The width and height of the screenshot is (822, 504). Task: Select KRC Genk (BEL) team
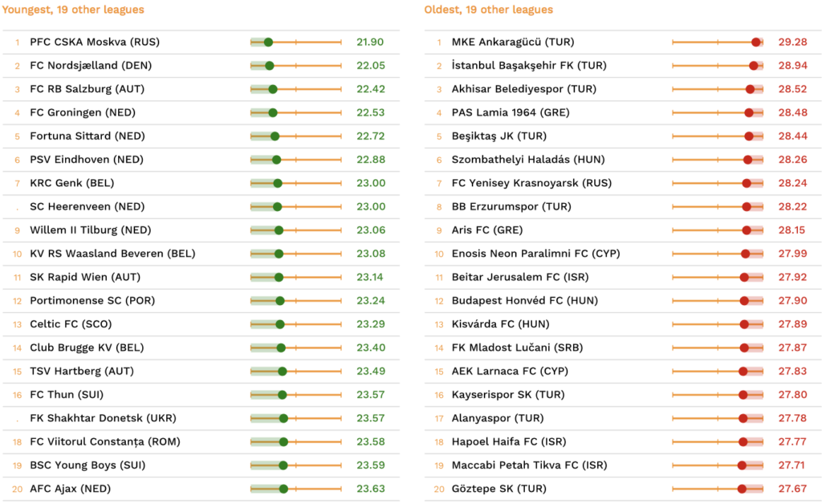pos(71,183)
